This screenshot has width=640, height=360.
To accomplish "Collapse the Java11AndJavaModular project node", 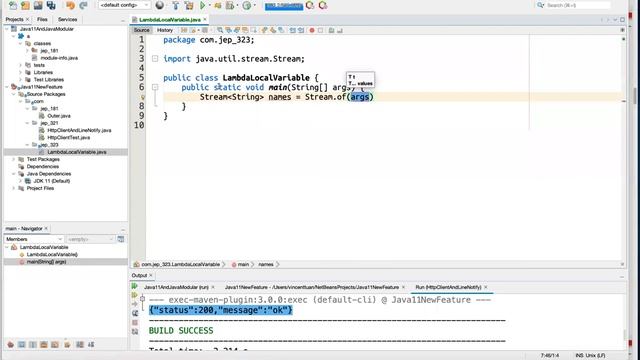I will tap(7, 29).
